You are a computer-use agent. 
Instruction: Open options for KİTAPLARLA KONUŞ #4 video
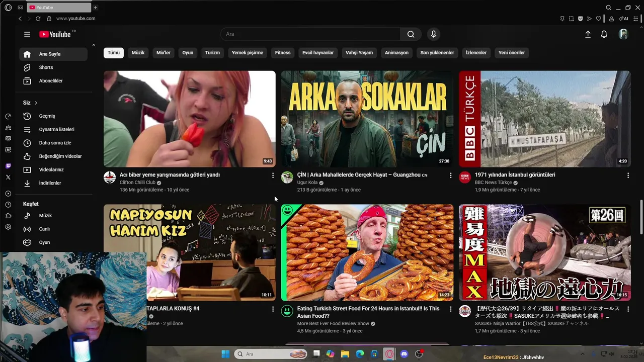coord(273,309)
